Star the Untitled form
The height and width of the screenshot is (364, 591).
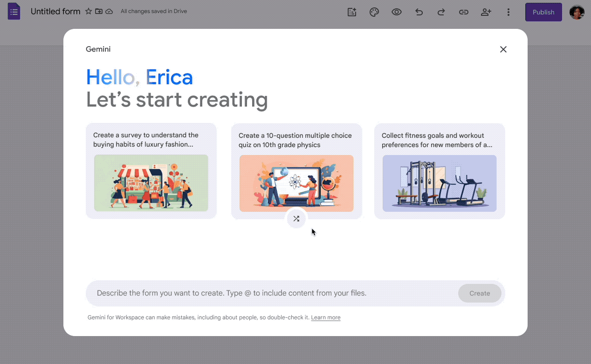pos(89,11)
